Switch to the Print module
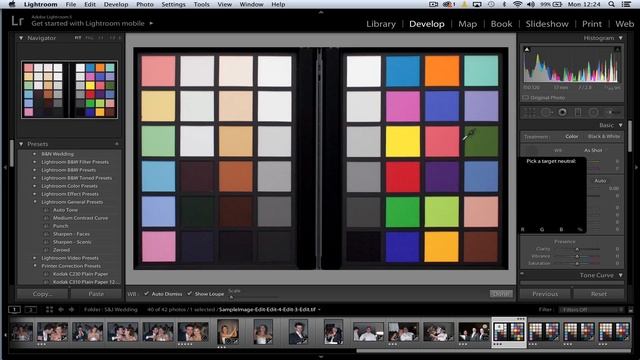The height and width of the screenshot is (360, 640). pyautogui.click(x=592, y=24)
